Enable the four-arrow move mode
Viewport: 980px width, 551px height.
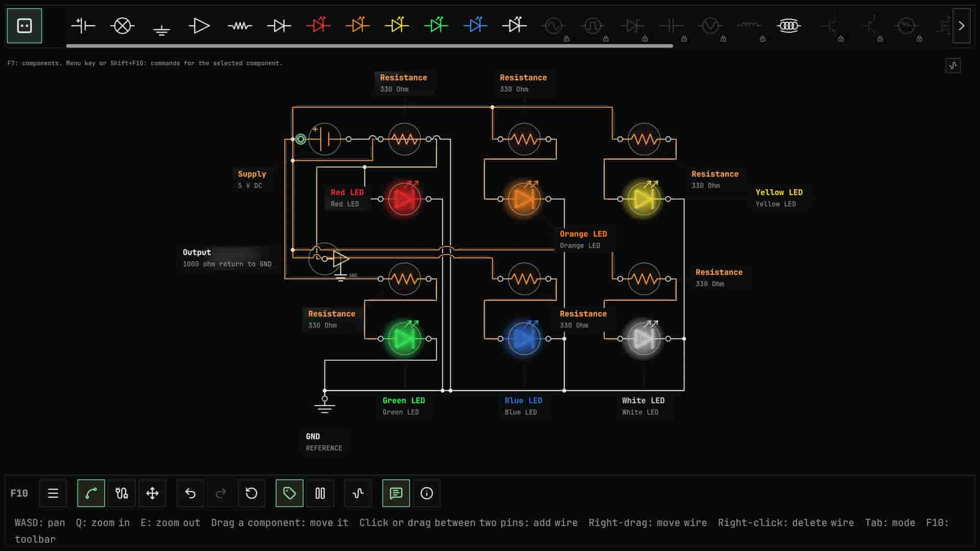point(152,493)
